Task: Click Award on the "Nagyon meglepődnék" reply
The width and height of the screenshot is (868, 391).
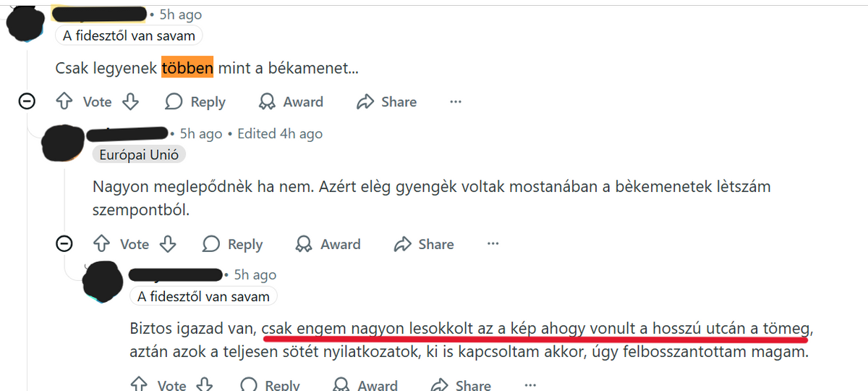Action: (330, 244)
